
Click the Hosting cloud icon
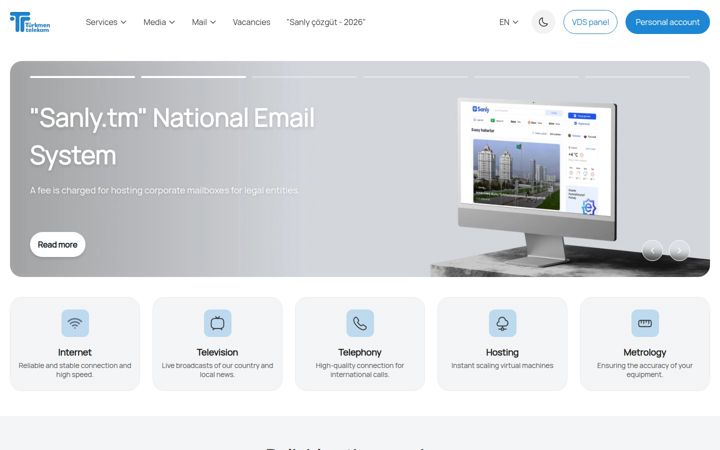coord(502,323)
